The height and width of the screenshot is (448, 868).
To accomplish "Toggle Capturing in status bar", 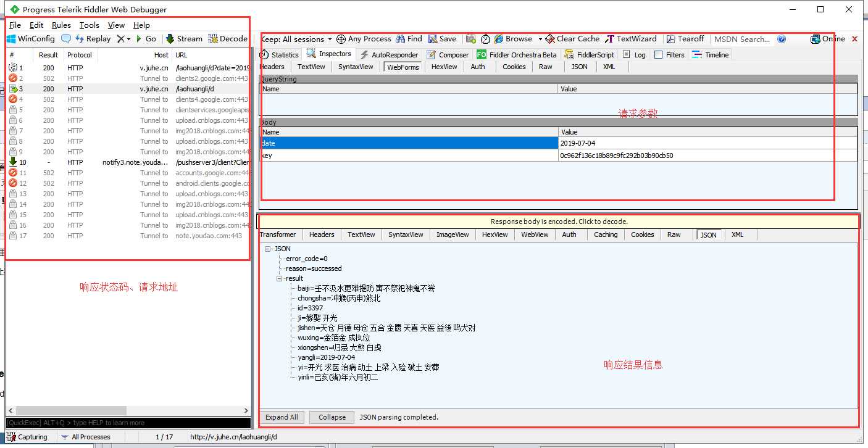I will pos(27,437).
